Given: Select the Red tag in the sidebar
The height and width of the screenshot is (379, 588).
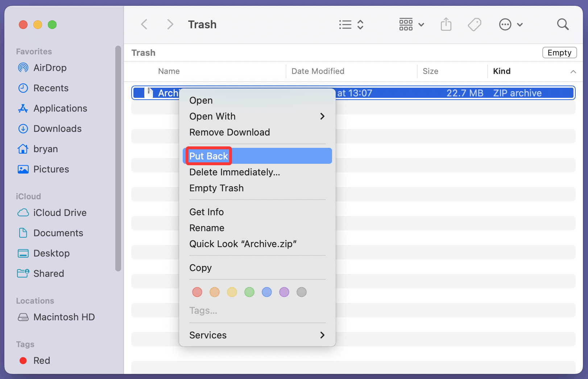Looking at the screenshot, I should coord(42,360).
